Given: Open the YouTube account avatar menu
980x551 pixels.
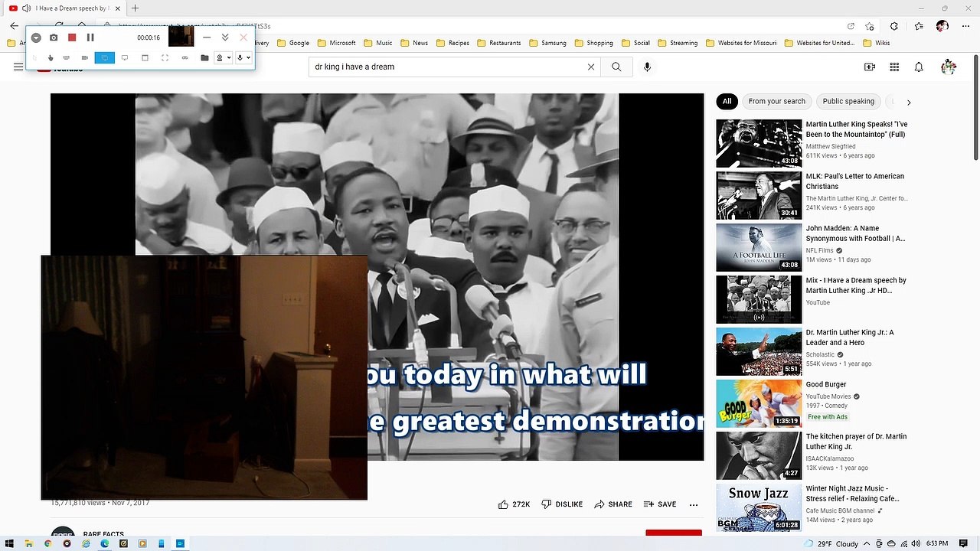Looking at the screenshot, I should 949,67.
